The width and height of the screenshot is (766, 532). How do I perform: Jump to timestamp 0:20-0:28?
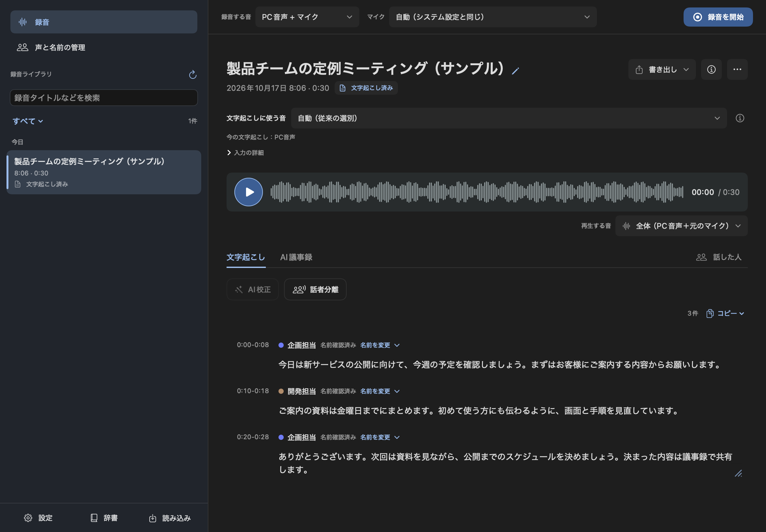click(253, 437)
